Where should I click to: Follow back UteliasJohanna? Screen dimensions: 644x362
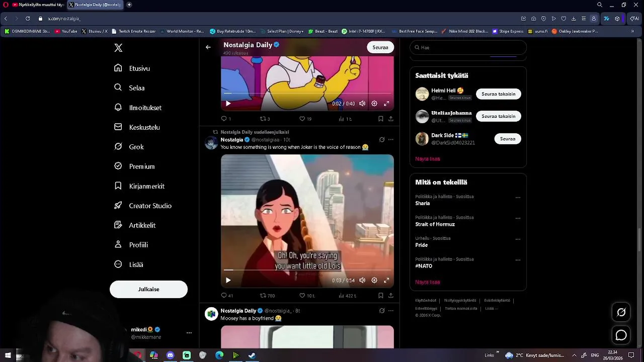[498, 116]
